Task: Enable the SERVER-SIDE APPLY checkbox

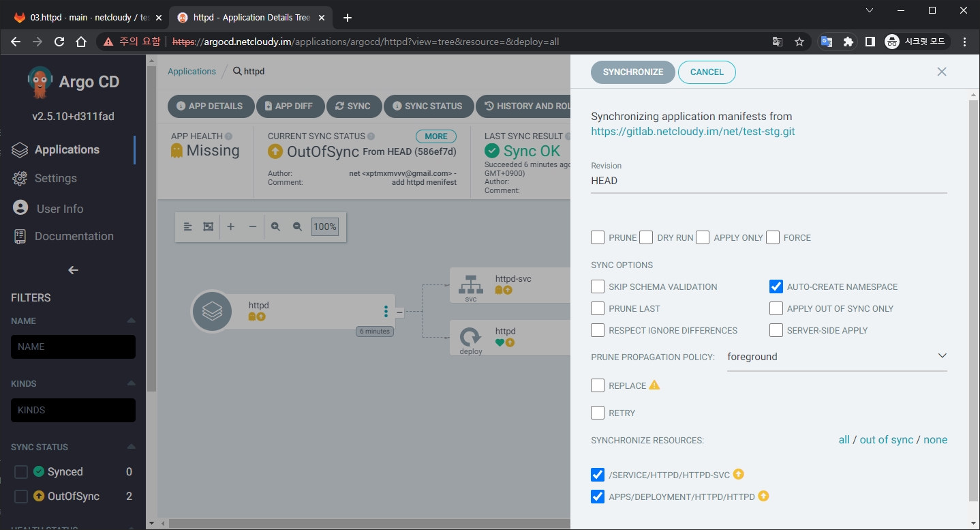Action: tap(776, 330)
